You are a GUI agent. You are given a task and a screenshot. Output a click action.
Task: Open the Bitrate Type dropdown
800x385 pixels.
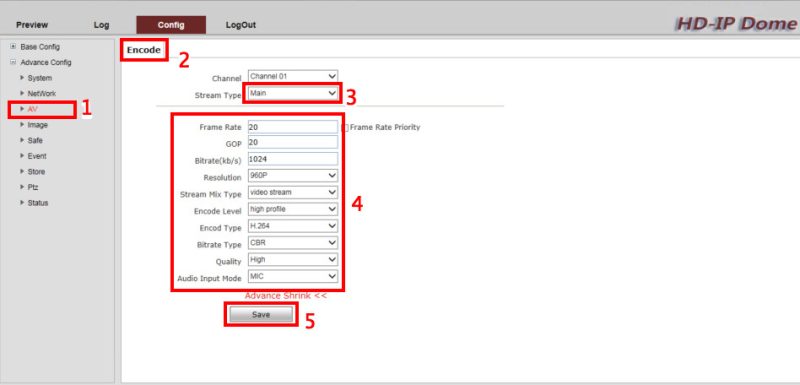click(x=293, y=243)
